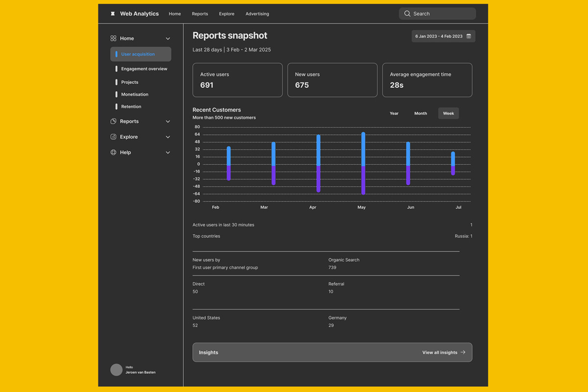Switch chart to Week view
Screen dimensions: 588x392
coord(448,113)
